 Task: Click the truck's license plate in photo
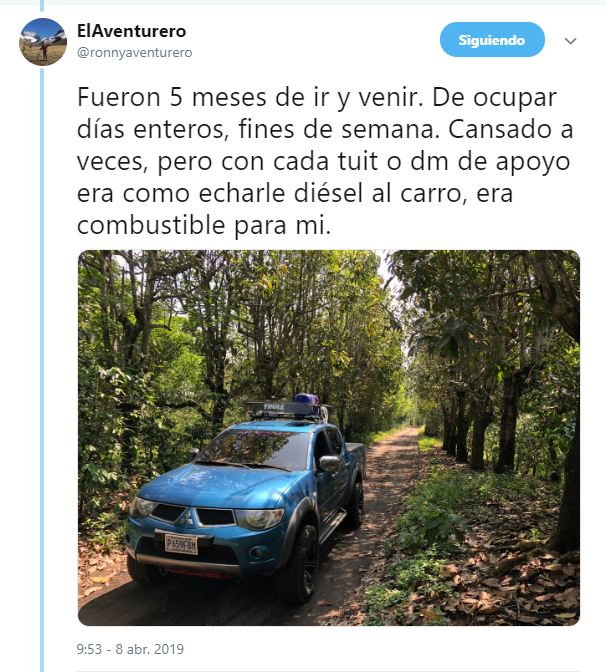point(181,544)
